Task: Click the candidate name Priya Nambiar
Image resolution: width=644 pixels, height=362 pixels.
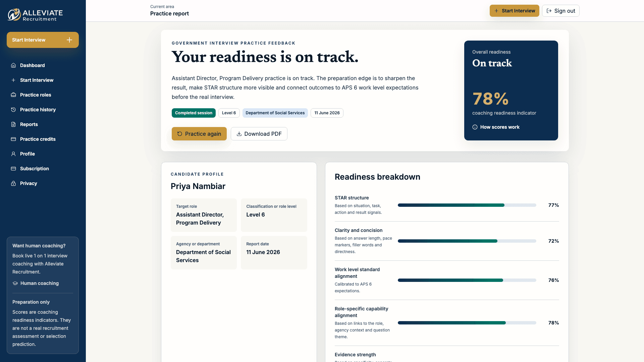Action: click(198, 186)
